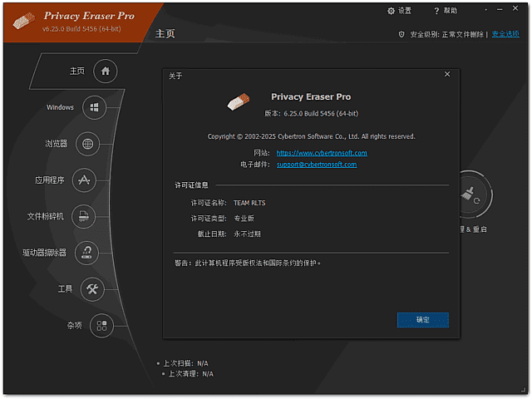Open the Applications icon

84,180
